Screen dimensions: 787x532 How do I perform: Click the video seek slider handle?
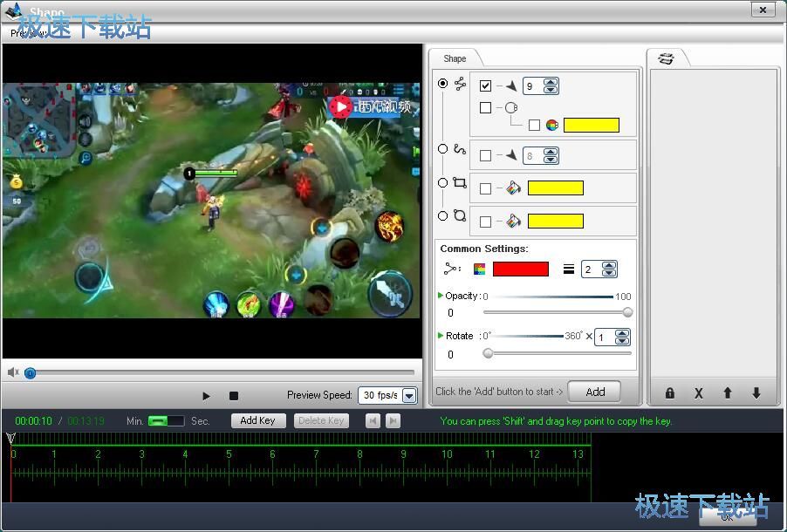[31, 373]
